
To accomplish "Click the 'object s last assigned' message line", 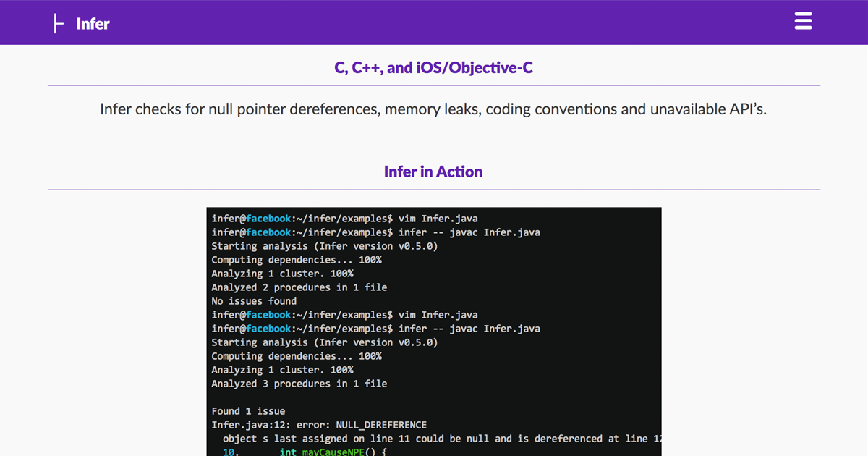I will pos(441,439).
